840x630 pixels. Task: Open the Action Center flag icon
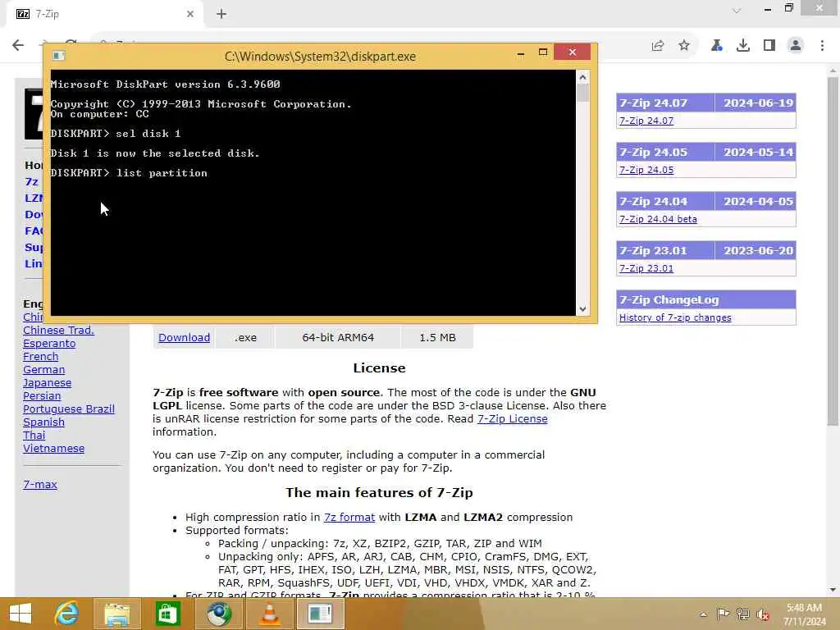tap(723, 614)
